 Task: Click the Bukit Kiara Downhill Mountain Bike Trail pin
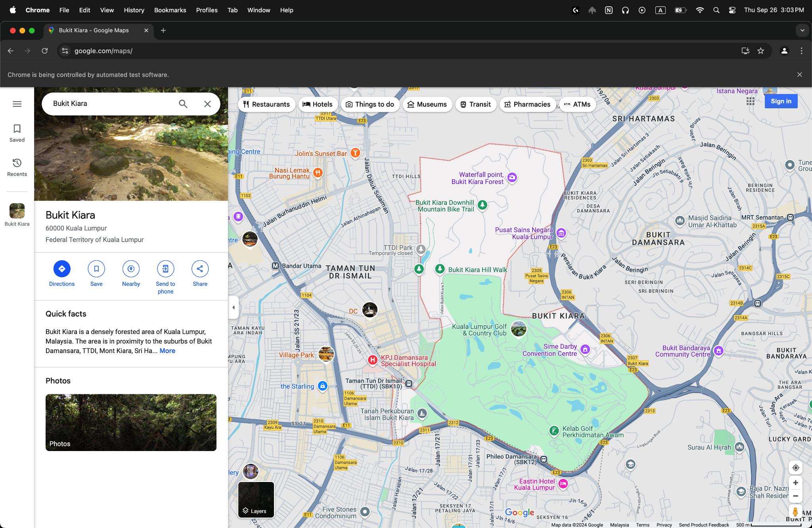tap(482, 205)
